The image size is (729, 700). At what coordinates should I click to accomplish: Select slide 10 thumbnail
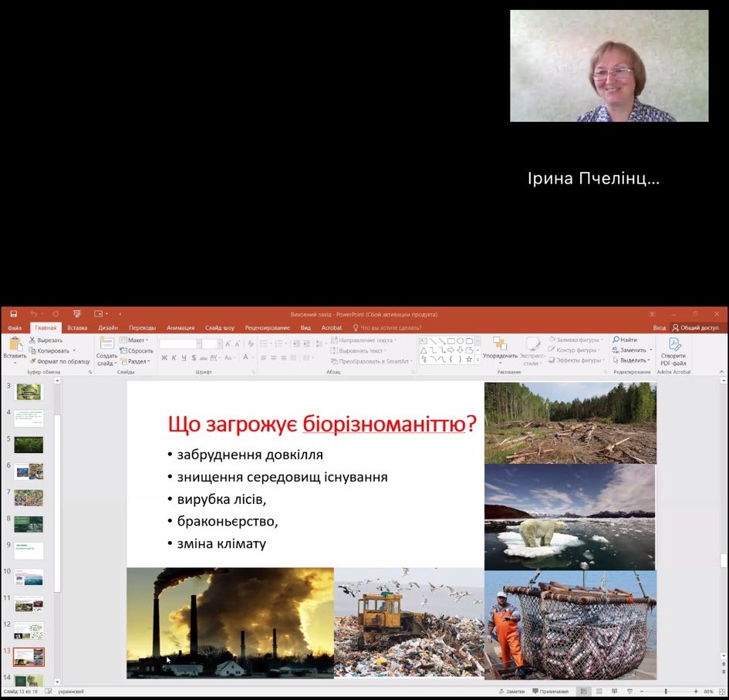[x=29, y=577]
